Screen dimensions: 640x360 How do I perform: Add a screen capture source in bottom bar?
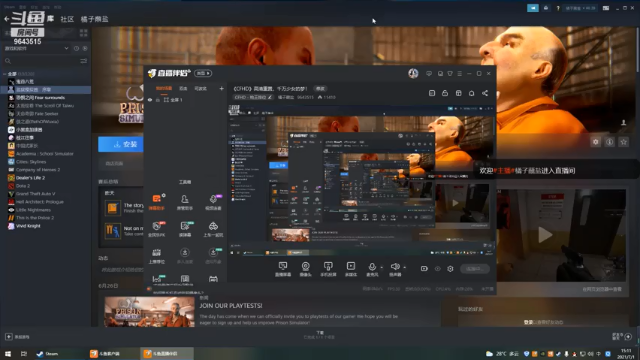pyautogui.click(x=283, y=269)
